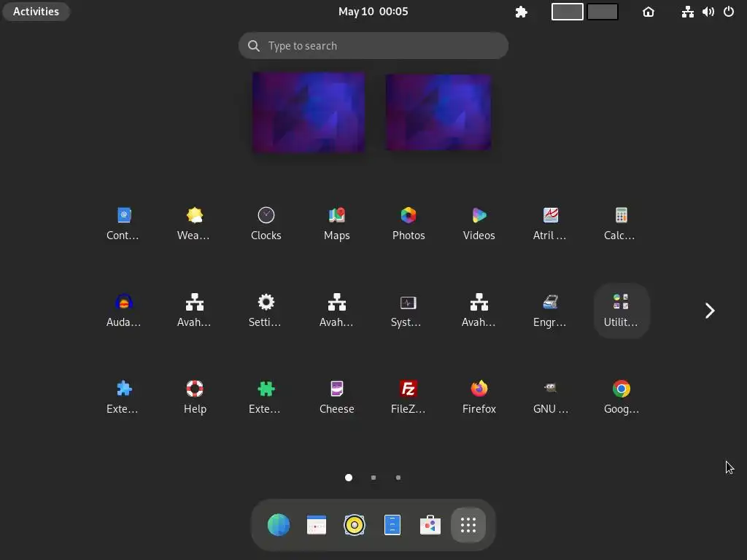Launch the Weather app
Viewport: 747px width, 560px height.
(x=194, y=224)
